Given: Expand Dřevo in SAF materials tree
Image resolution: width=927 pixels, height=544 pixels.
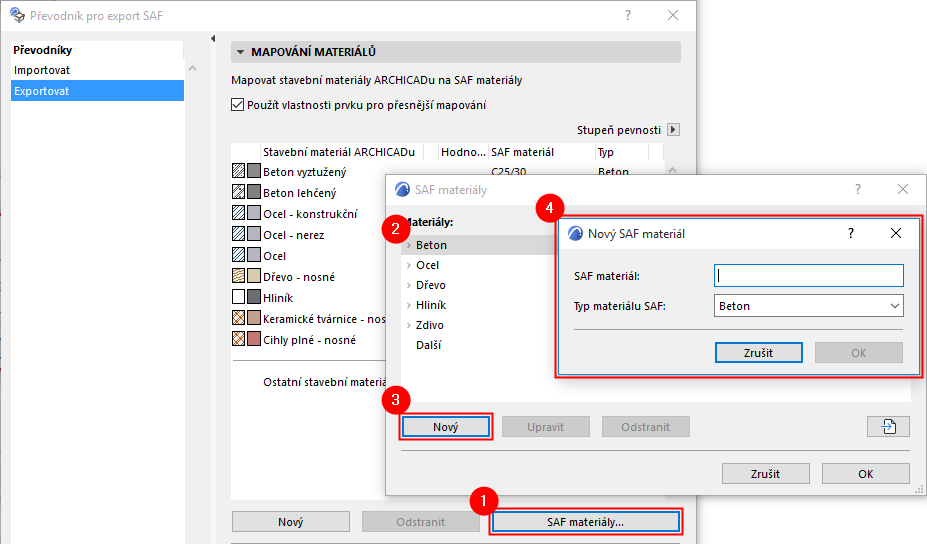Looking at the screenshot, I should point(409,285).
